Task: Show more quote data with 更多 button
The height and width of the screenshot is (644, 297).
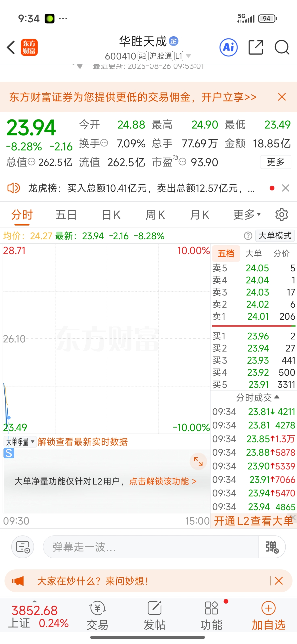Action: [x=275, y=162]
